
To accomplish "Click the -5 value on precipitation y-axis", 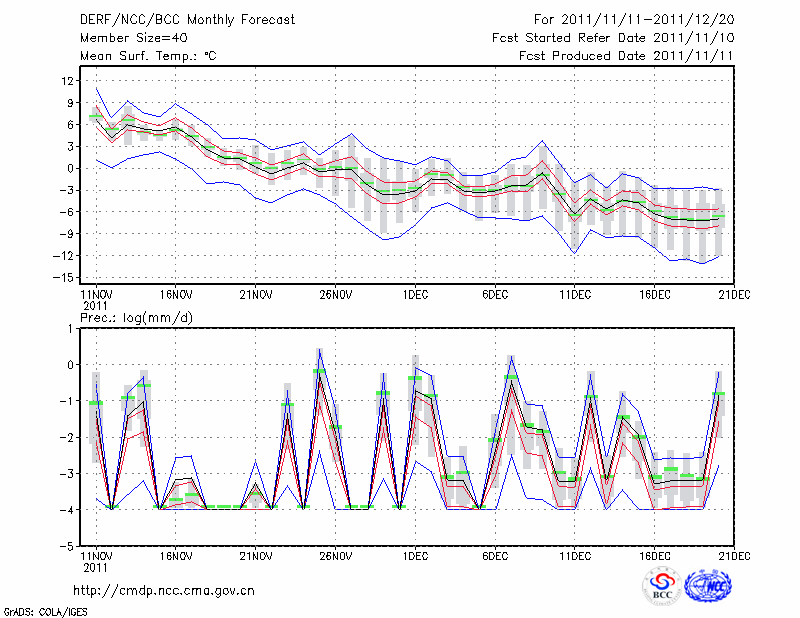I will pyautogui.click(x=68, y=547).
